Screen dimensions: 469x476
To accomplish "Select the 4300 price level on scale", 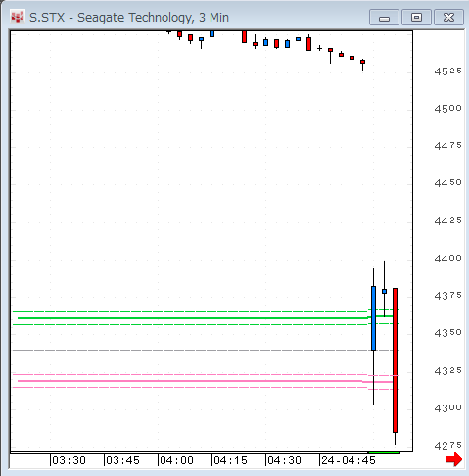I will (x=447, y=407).
